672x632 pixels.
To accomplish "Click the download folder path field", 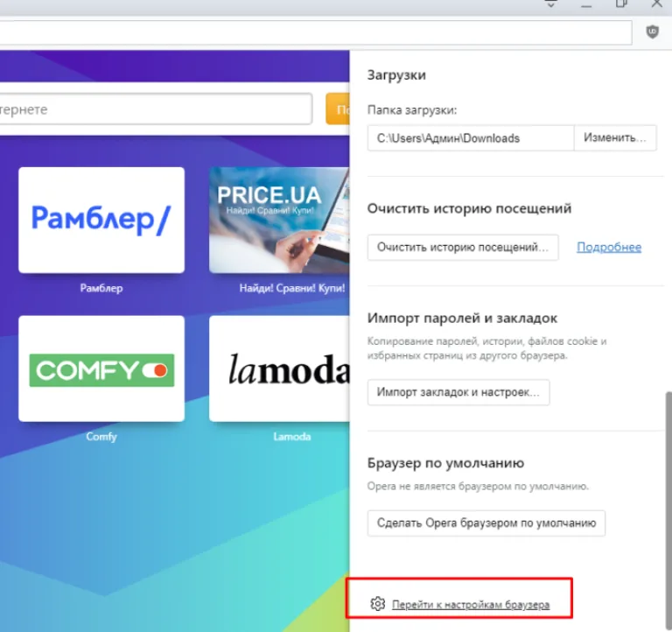I will click(x=471, y=137).
